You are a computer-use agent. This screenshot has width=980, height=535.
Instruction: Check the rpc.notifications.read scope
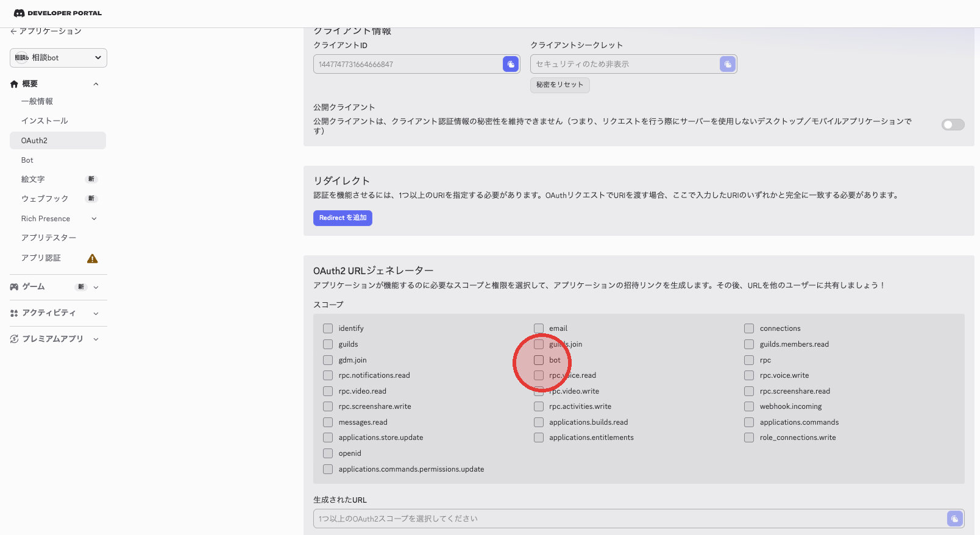click(328, 375)
